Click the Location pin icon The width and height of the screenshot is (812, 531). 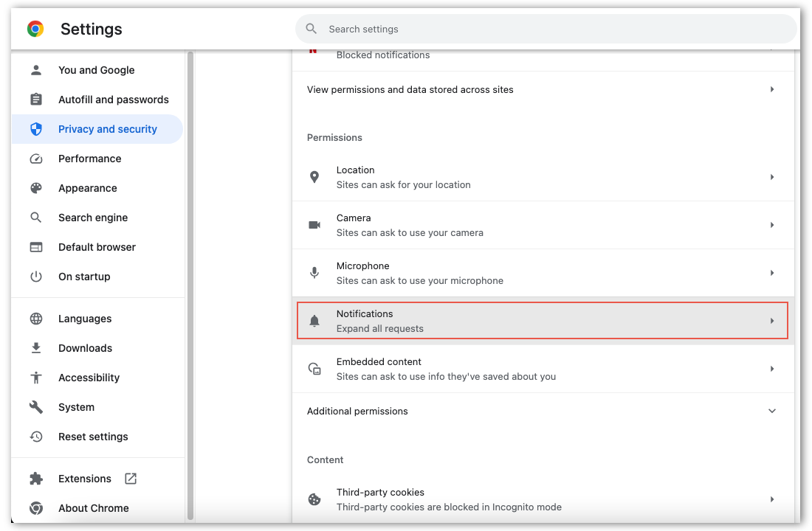pyautogui.click(x=314, y=177)
